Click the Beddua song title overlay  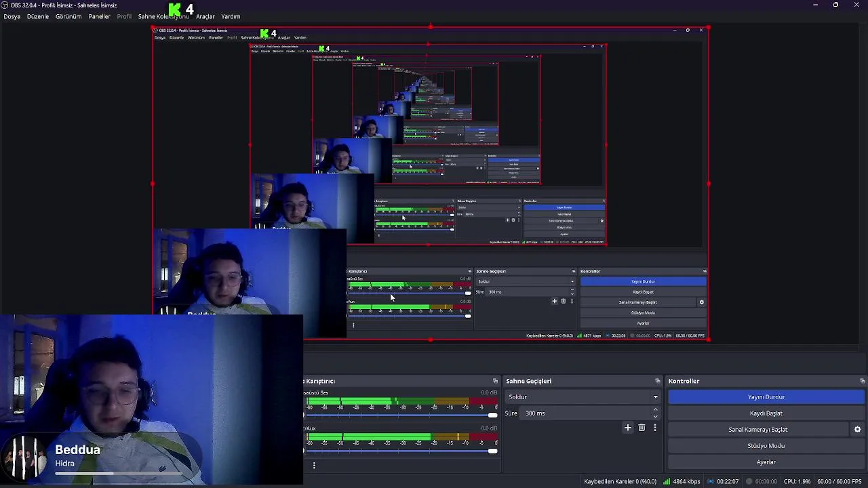pos(77,450)
